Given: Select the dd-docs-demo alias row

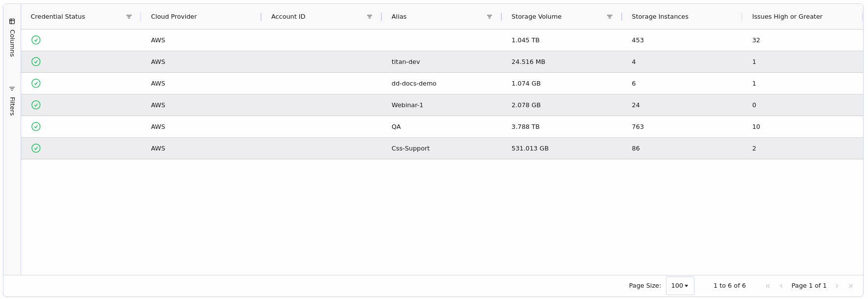Looking at the screenshot, I should click(x=414, y=84).
